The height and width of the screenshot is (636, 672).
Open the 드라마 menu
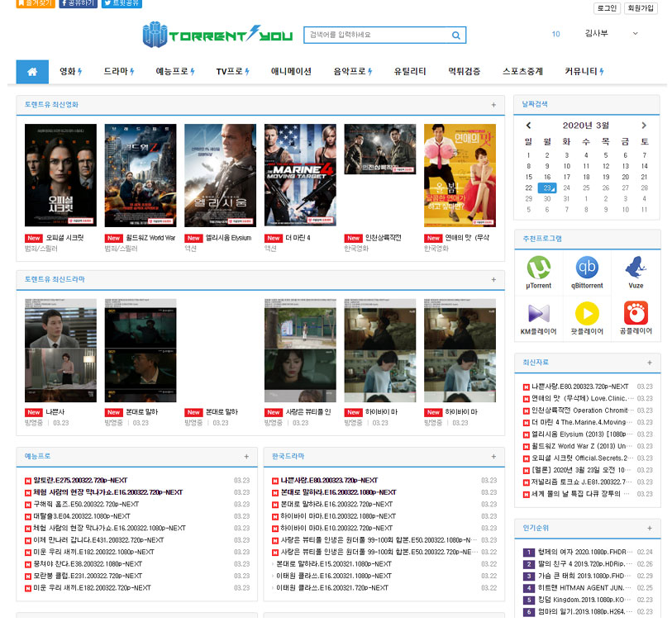[119, 72]
